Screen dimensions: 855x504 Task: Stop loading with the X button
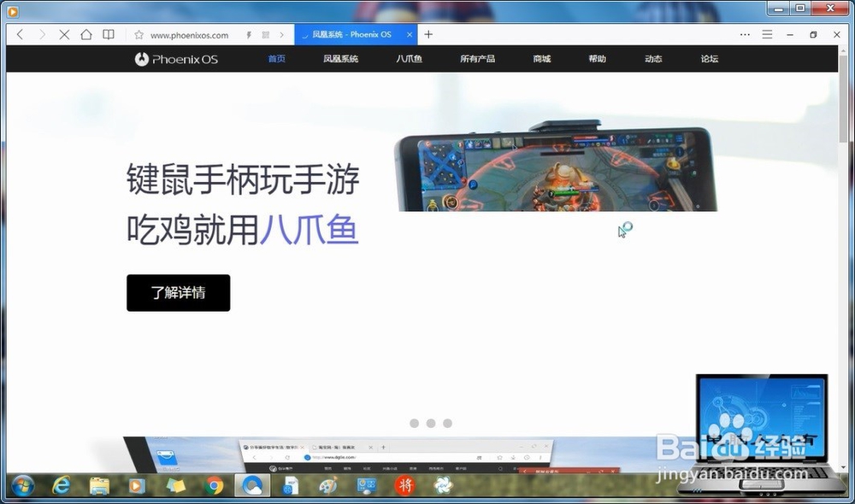click(x=64, y=35)
